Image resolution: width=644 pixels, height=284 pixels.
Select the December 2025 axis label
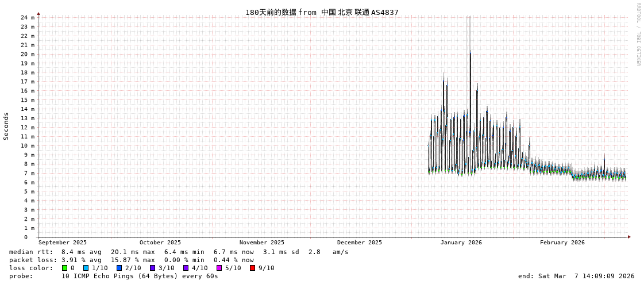pyautogui.click(x=359, y=243)
